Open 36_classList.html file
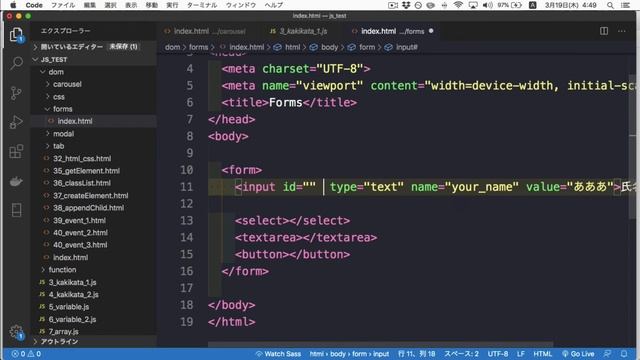The height and width of the screenshot is (360, 640). coord(93,183)
